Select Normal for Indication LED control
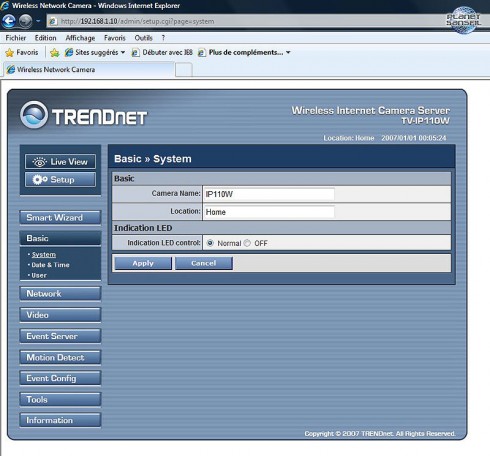Viewport: 490px width, 456px height. tap(210, 243)
